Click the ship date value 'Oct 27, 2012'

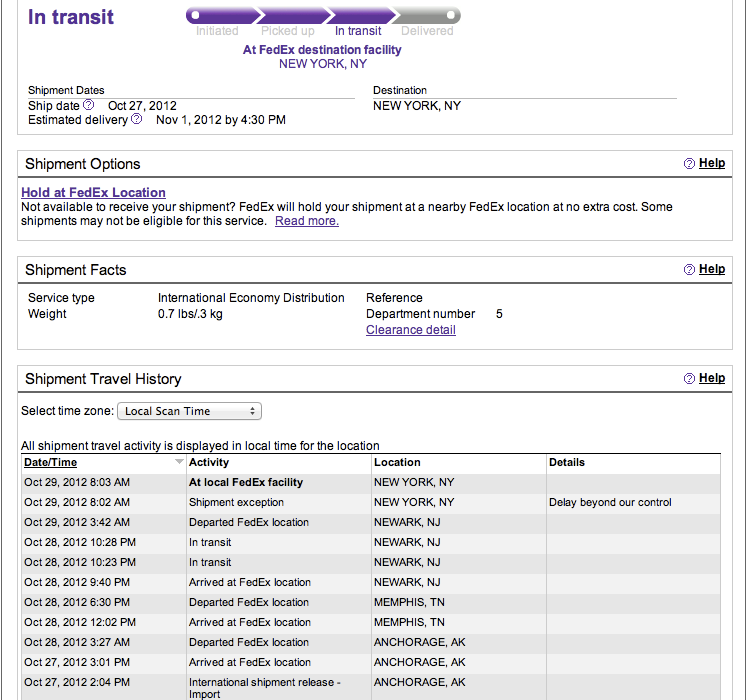142,105
